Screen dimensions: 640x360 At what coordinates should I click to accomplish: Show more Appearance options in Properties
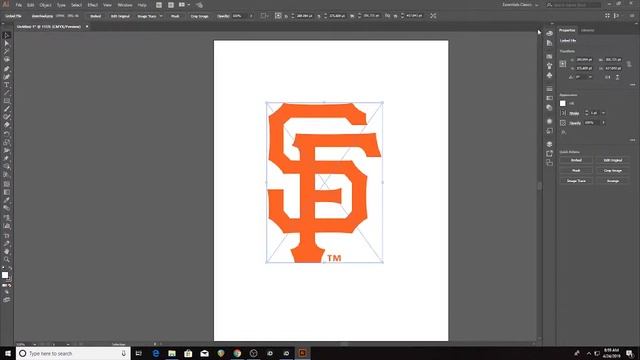click(x=632, y=140)
